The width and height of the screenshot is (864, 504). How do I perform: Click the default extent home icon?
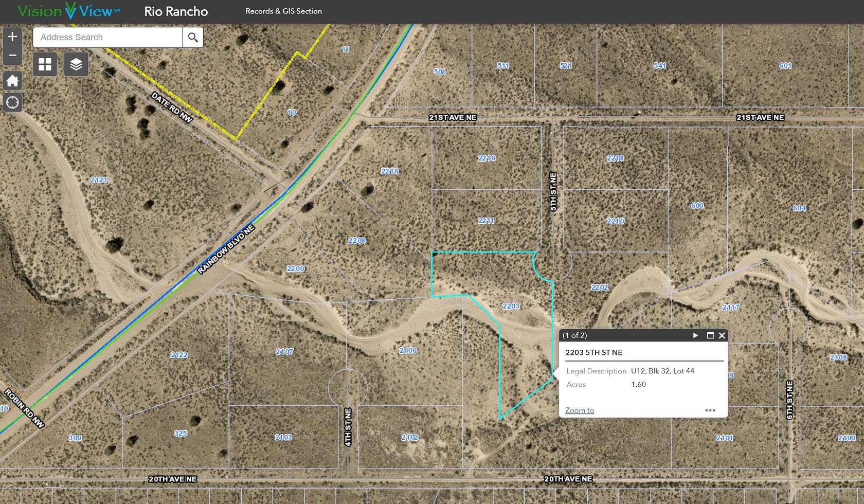point(12,80)
